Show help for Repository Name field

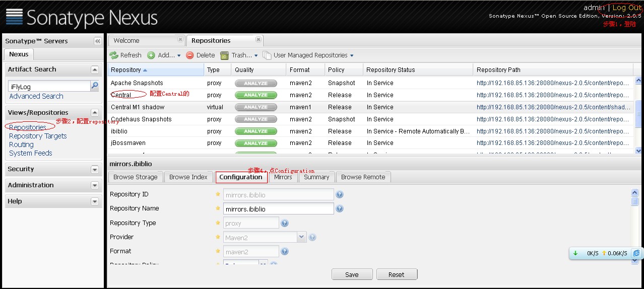click(340, 208)
